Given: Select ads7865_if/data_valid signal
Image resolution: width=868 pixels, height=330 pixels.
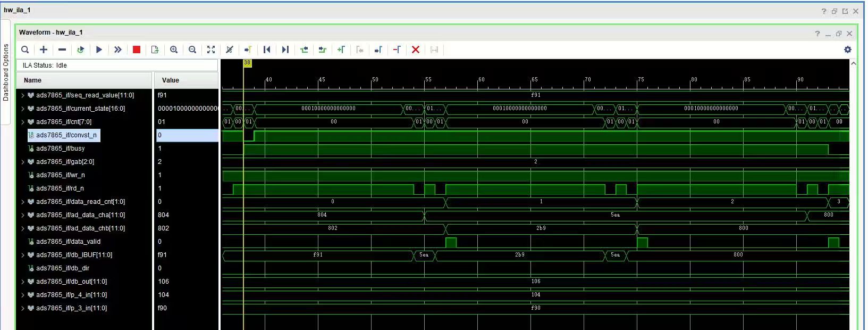Looking at the screenshot, I should tap(68, 242).
